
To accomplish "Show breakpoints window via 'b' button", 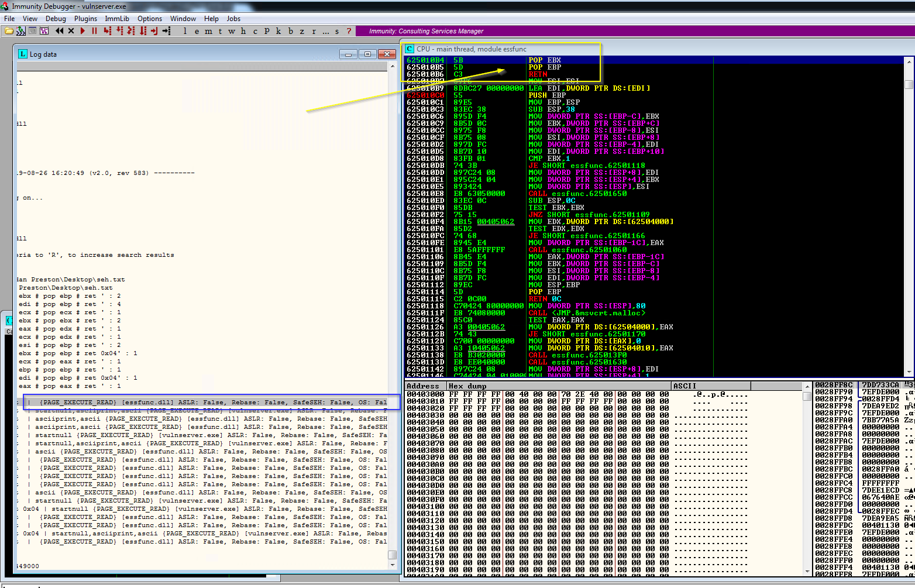I will [x=290, y=31].
